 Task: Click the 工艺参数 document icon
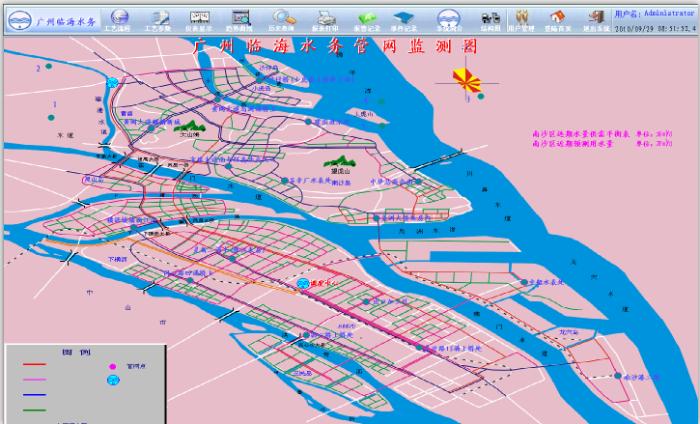(x=158, y=17)
